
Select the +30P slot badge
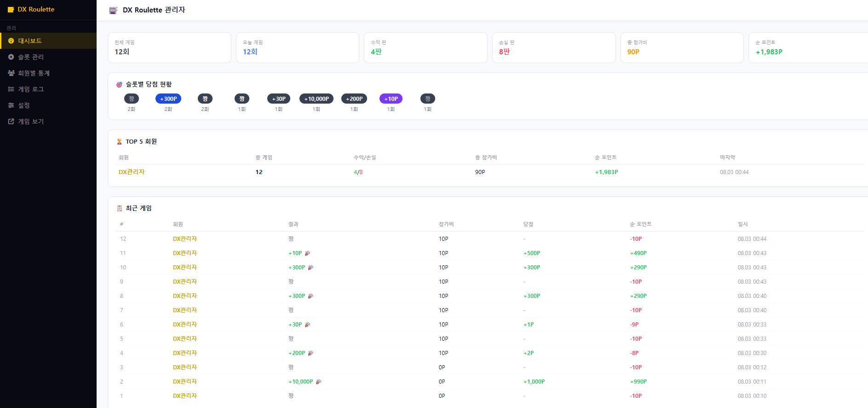tap(279, 99)
